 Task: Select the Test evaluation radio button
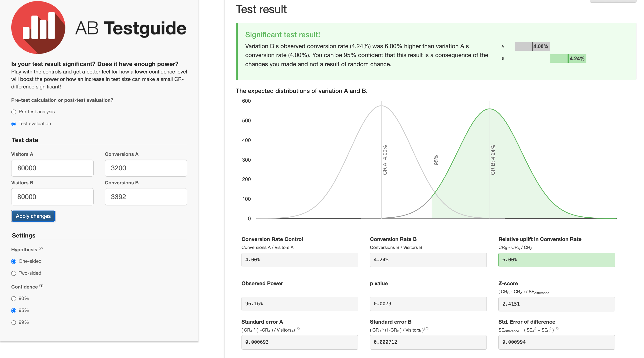[x=14, y=124]
